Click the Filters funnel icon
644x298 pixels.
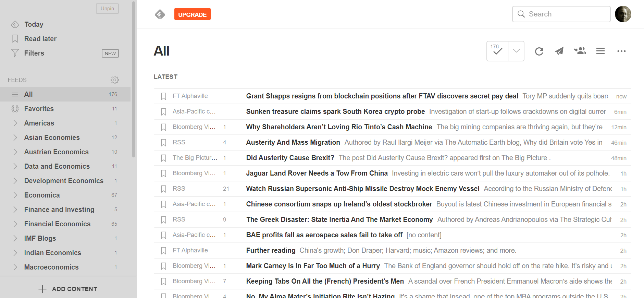[15, 53]
